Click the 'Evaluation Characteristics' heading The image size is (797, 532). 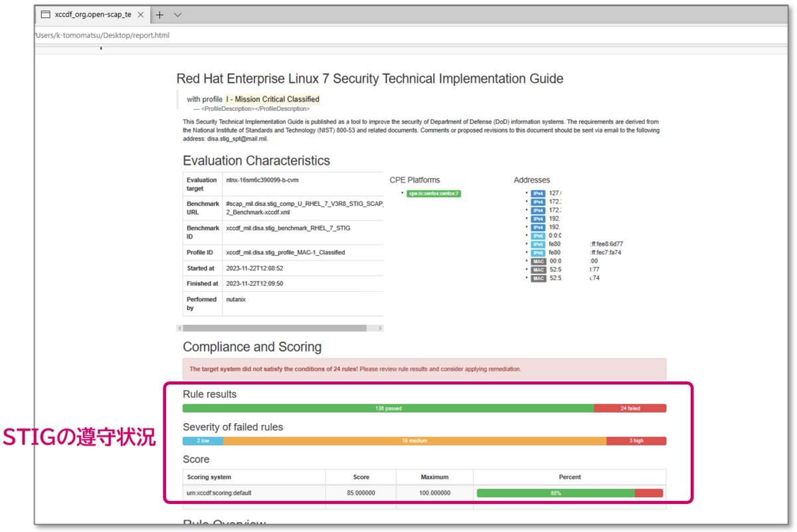click(256, 161)
